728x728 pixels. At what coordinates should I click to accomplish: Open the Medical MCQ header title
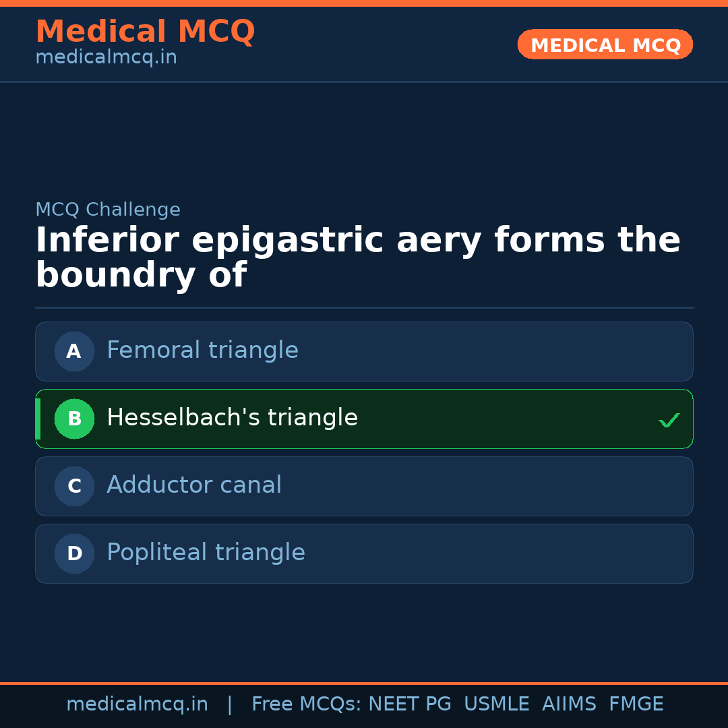(x=145, y=32)
